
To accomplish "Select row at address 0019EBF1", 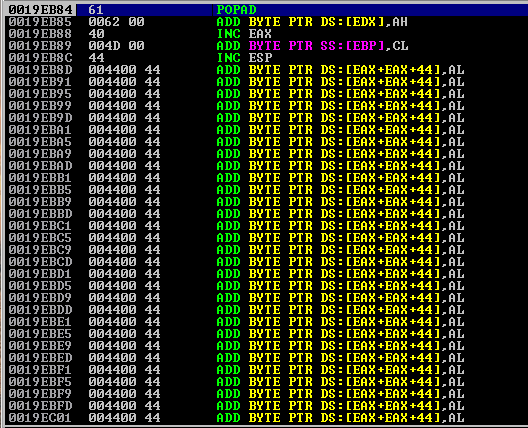I will point(266,370).
